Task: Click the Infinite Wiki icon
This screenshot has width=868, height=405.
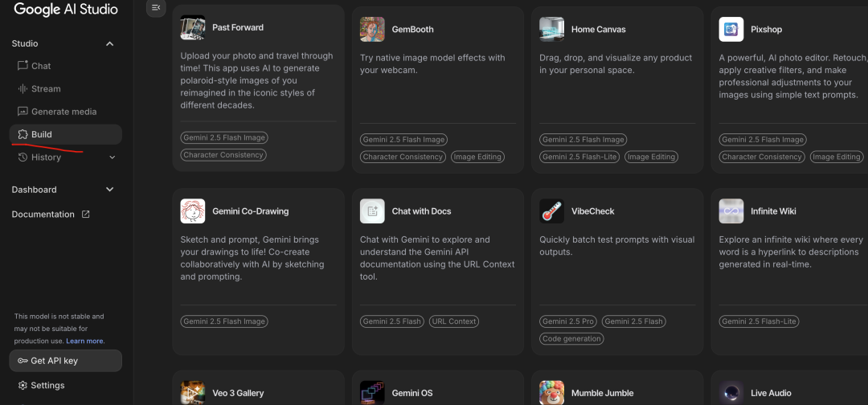Action: click(731, 211)
